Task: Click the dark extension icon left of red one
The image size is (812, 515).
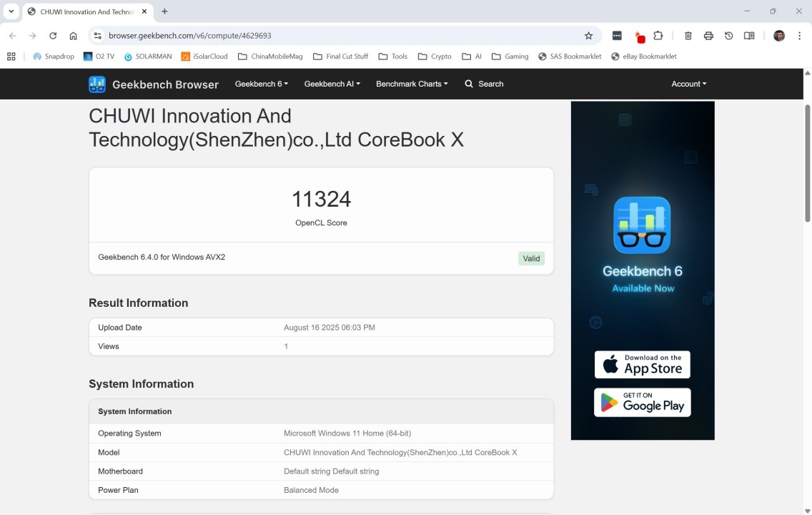Action: [x=617, y=36]
